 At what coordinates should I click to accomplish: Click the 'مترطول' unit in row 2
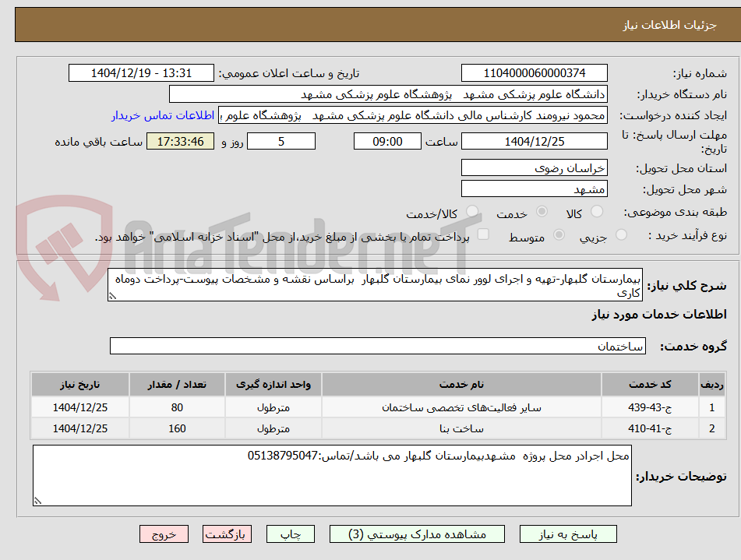273,428
